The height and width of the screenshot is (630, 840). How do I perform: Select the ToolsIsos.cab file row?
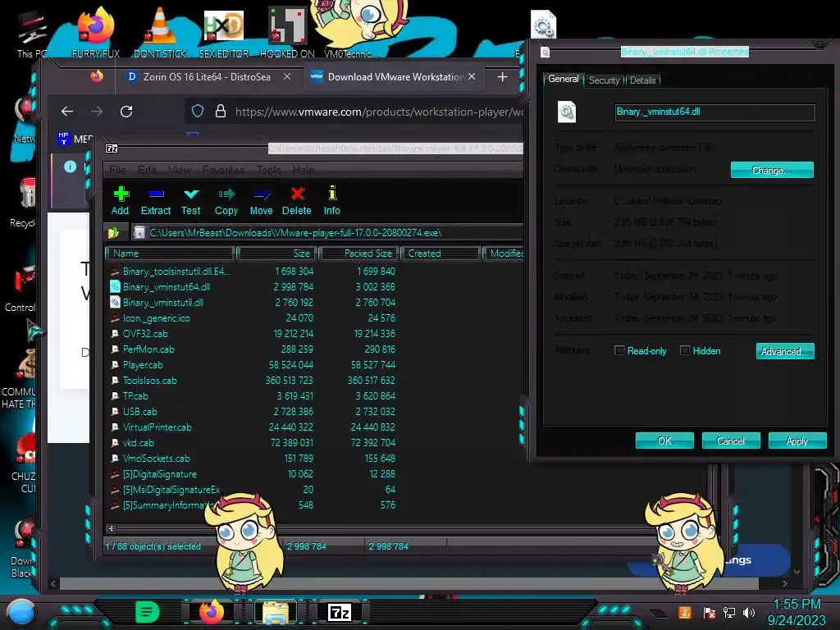pyautogui.click(x=253, y=381)
